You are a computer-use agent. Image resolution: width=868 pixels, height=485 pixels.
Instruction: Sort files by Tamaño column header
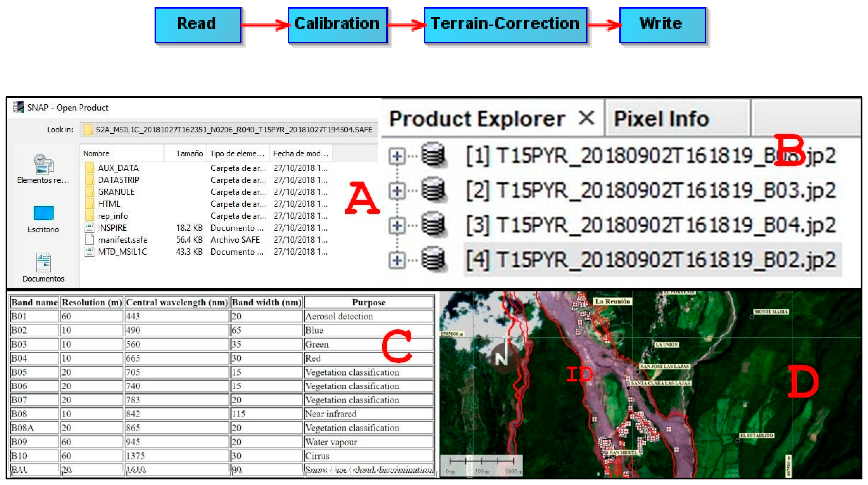click(185, 153)
